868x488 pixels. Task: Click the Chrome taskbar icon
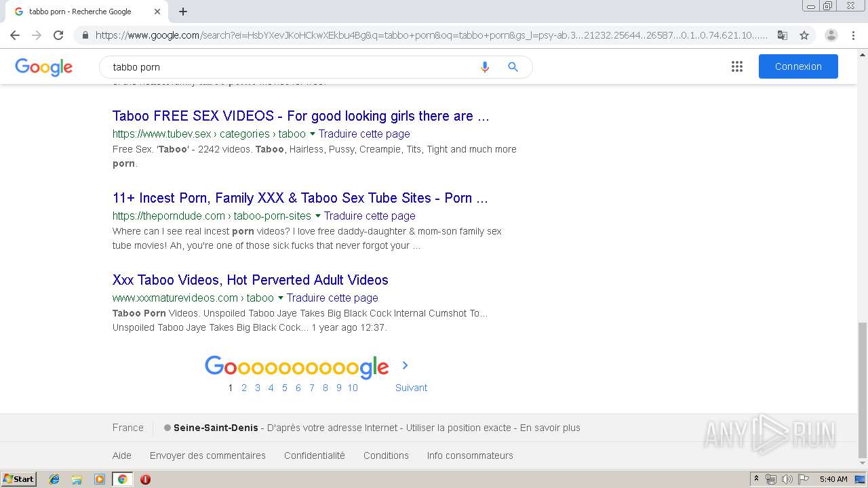coord(123,479)
